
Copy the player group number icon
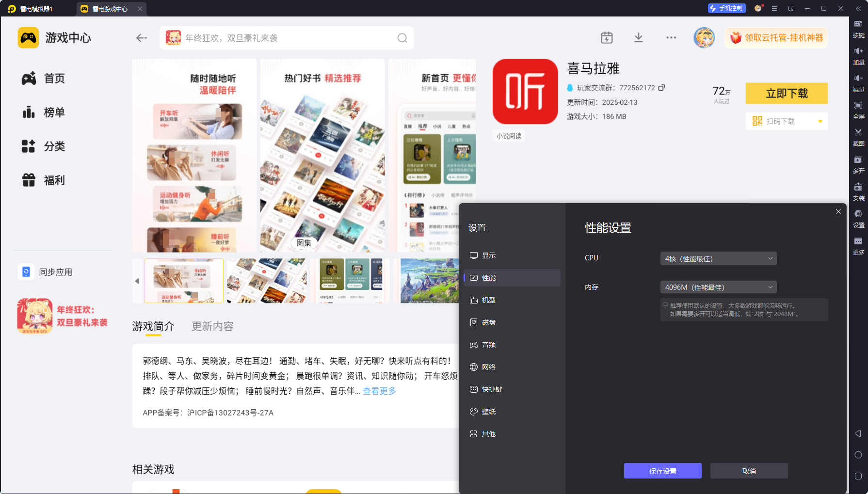(x=661, y=88)
